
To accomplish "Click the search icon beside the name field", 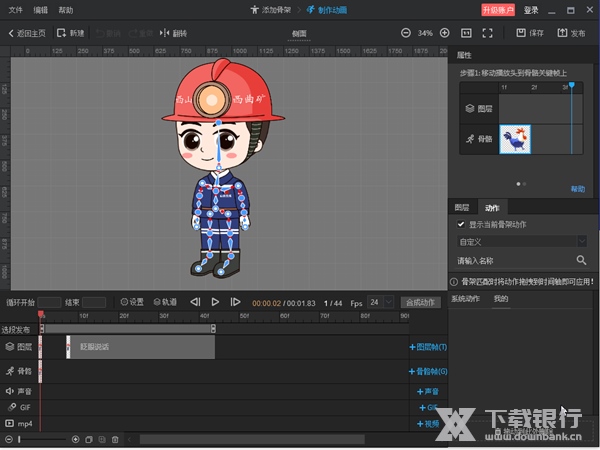I will tap(581, 260).
